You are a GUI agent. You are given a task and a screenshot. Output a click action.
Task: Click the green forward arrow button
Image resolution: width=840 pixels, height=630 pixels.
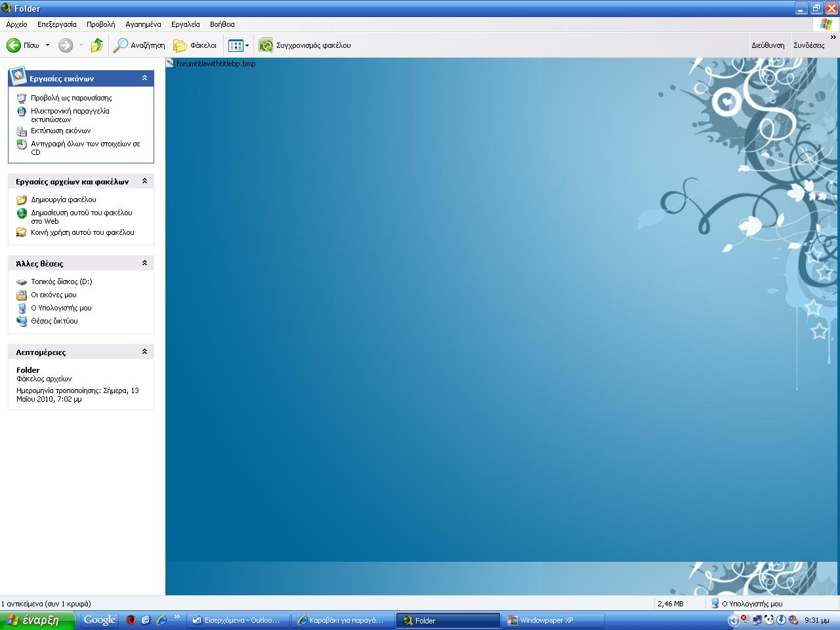[66, 45]
